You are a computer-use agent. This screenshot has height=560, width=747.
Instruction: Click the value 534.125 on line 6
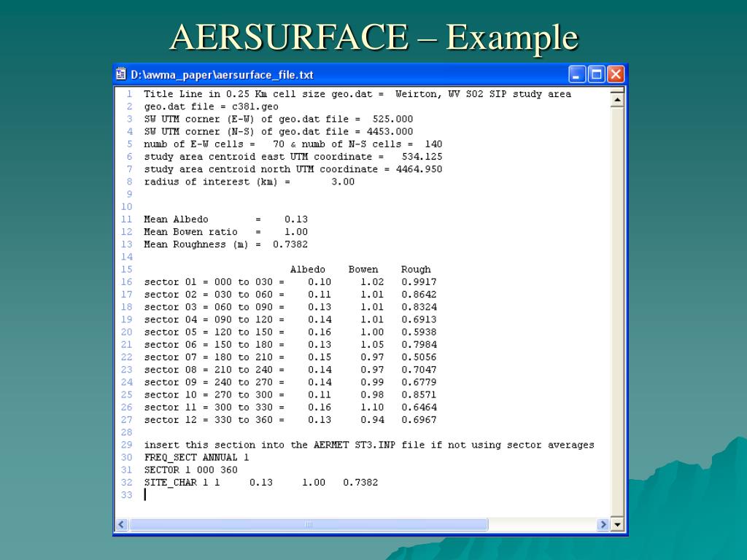(422, 157)
